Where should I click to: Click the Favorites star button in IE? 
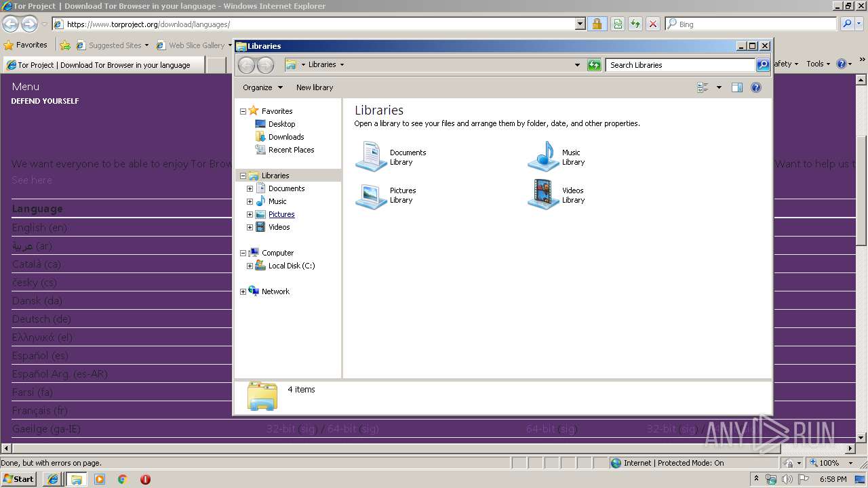(26, 45)
